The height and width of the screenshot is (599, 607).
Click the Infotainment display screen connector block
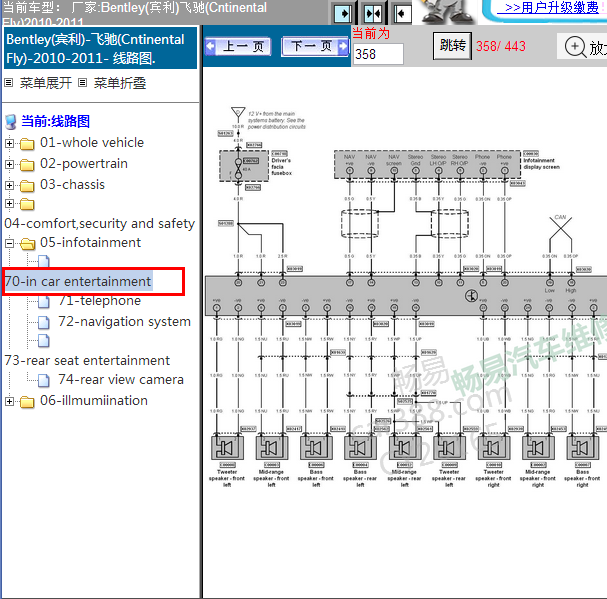(x=427, y=165)
